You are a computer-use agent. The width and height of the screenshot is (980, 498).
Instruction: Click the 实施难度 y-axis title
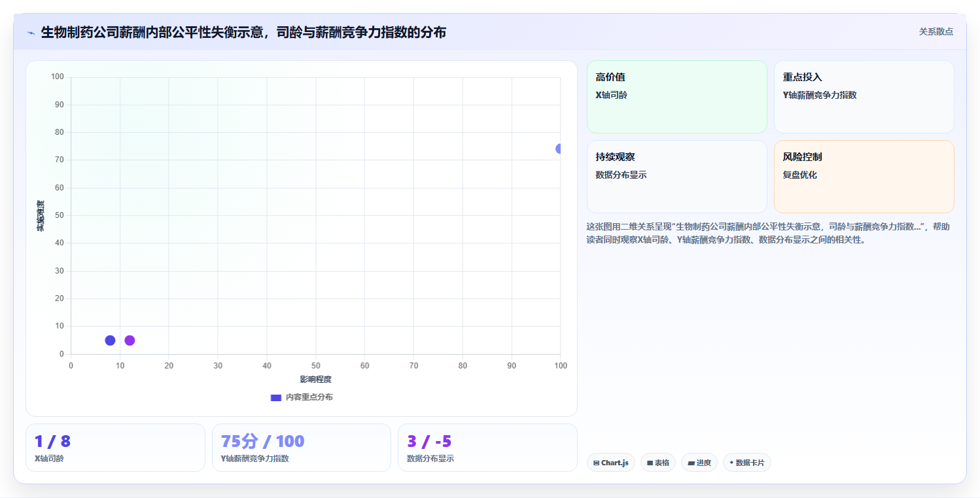click(41, 216)
